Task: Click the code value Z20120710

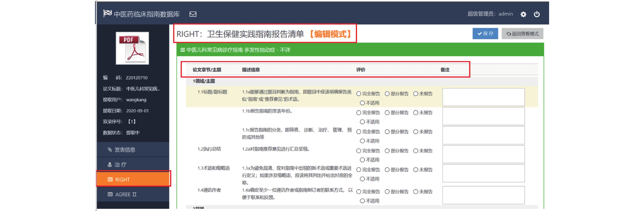Action: click(136, 78)
